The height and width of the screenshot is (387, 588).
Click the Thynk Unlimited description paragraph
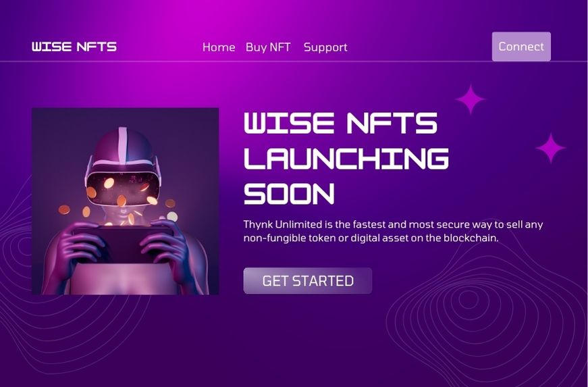coord(393,231)
